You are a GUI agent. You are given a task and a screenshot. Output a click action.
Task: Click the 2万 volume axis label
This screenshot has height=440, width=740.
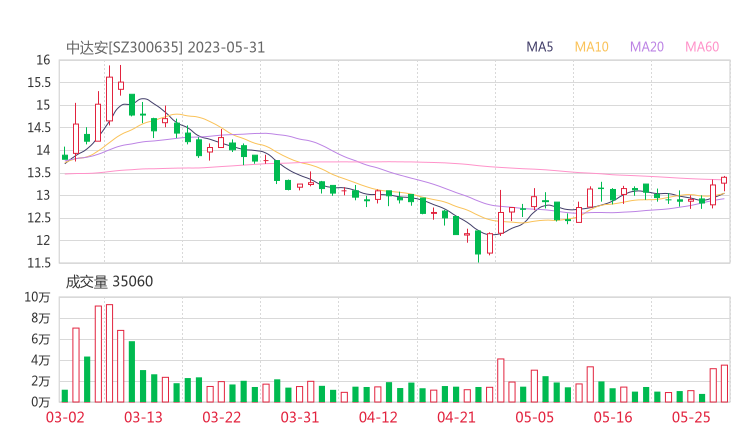point(41,381)
